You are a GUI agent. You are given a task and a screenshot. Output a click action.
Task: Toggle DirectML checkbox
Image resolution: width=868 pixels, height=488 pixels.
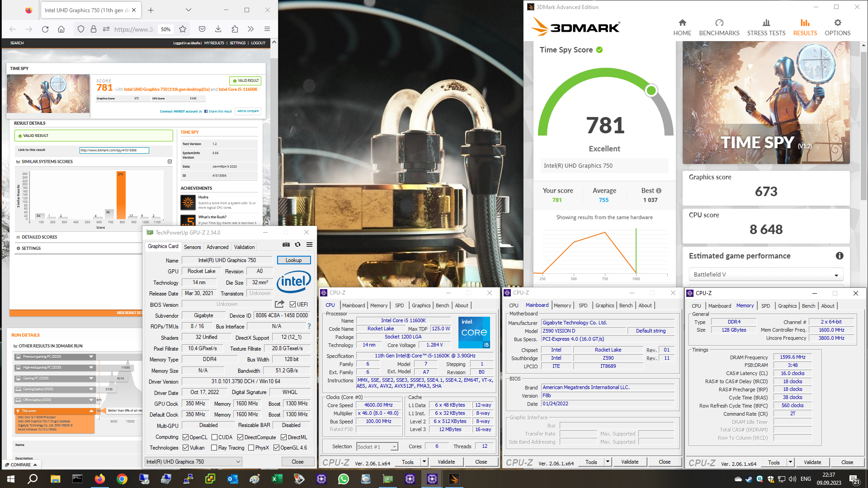pos(284,437)
